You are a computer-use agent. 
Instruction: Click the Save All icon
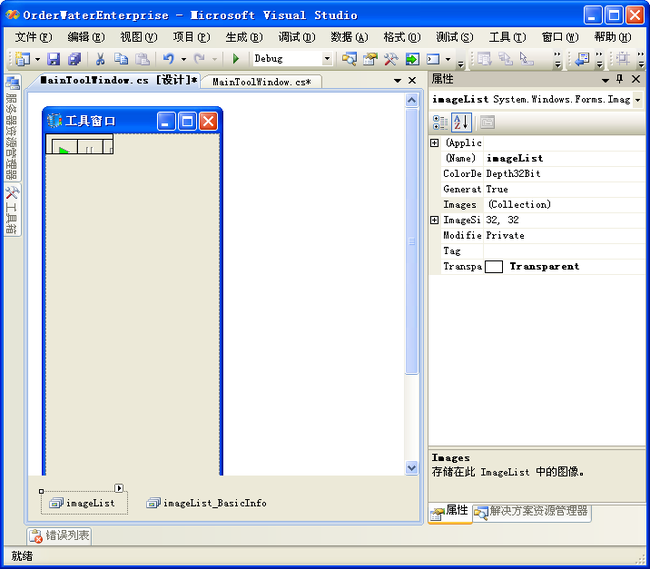pyautogui.click(x=75, y=59)
